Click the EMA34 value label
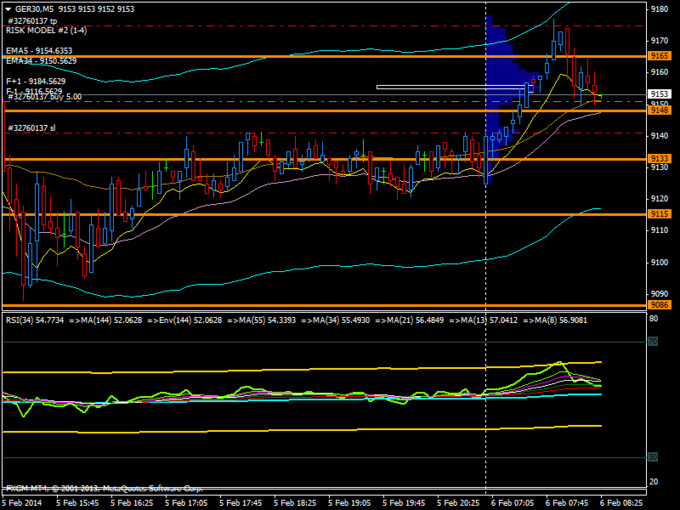Image resolution: width=680 pixels, height=510 pixels. tap(41, 60)
